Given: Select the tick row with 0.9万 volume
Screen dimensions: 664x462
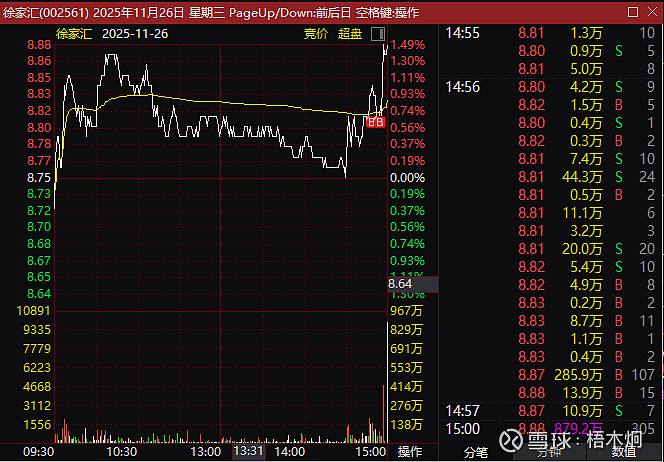Looking at the screenshot, I should 551,51.
